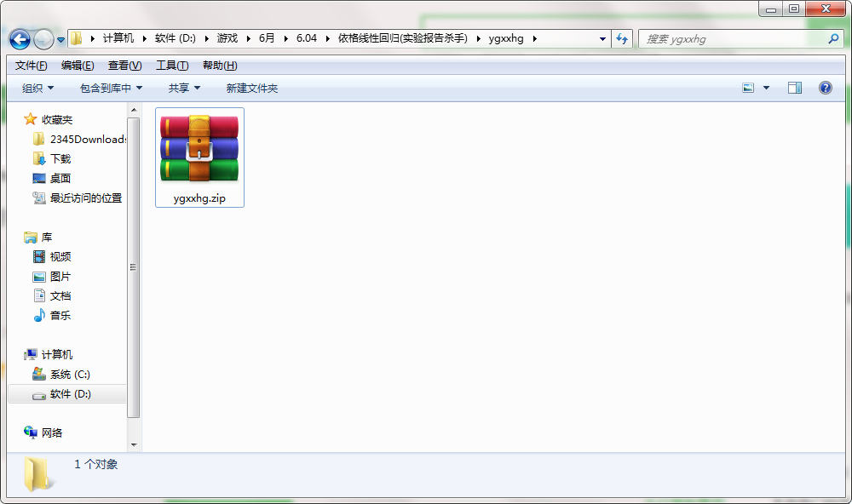
Task: Maximize the Explorer window
Action: coord(794,9)
